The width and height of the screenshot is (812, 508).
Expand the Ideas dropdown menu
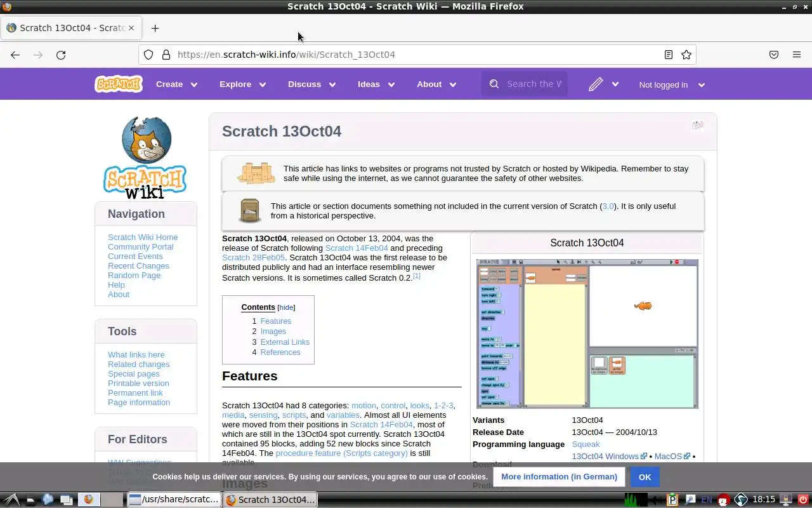coord(376,84)
